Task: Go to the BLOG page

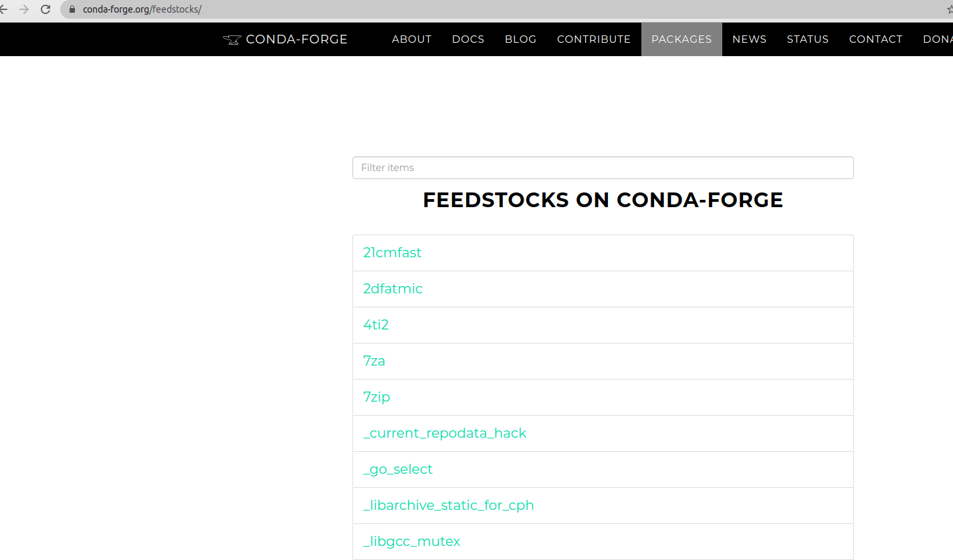Action: click(520, 39)
